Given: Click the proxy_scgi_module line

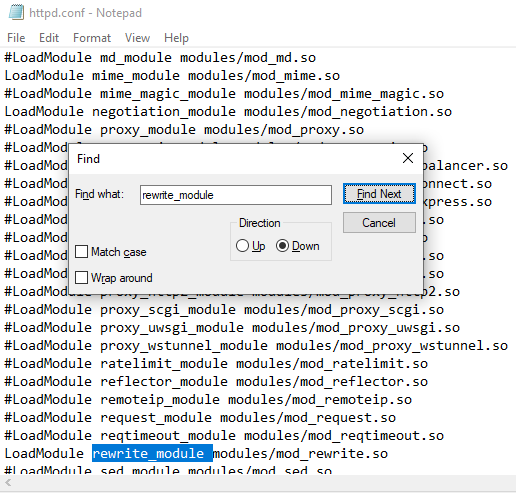Looking at the screenshot, I should [224, 310].
